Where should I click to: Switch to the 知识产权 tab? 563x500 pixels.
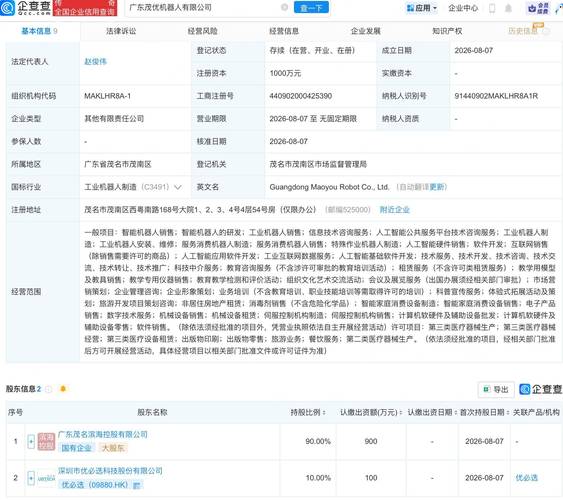[x=447, y=31]
